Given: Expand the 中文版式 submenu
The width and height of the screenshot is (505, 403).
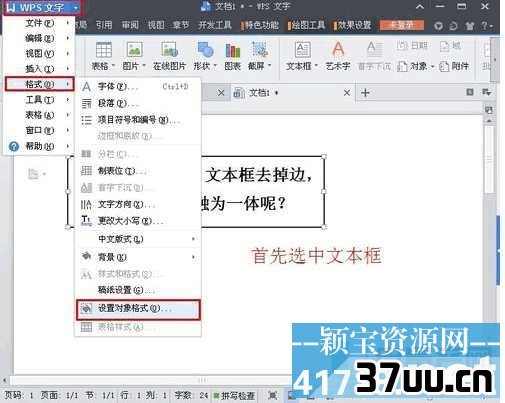Looking at the screenshot, I should coord(138,239).
